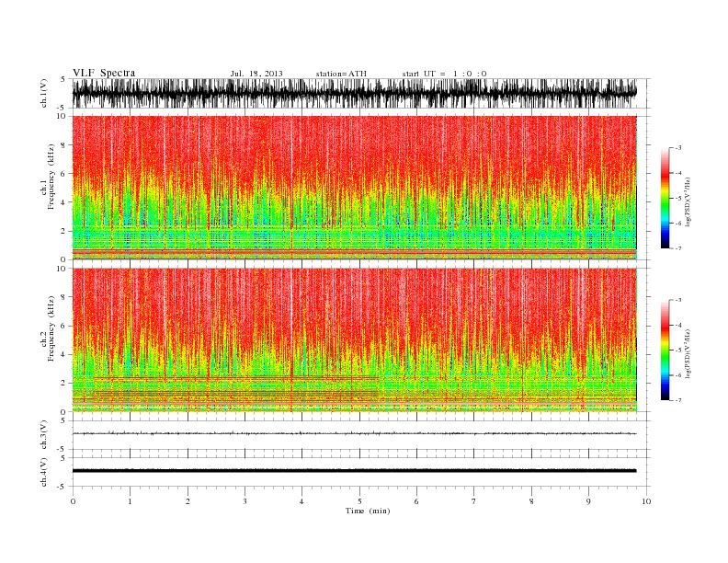Click the "-5" tick on ch.1 color bar
The height and width of the screenshot is (563, 728).
pos(678,199)
